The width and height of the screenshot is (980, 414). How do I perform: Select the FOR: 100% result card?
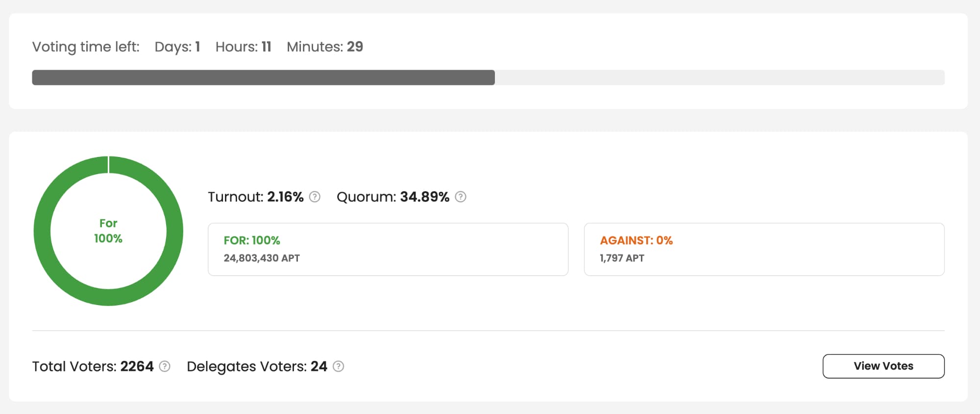[388, 249]
